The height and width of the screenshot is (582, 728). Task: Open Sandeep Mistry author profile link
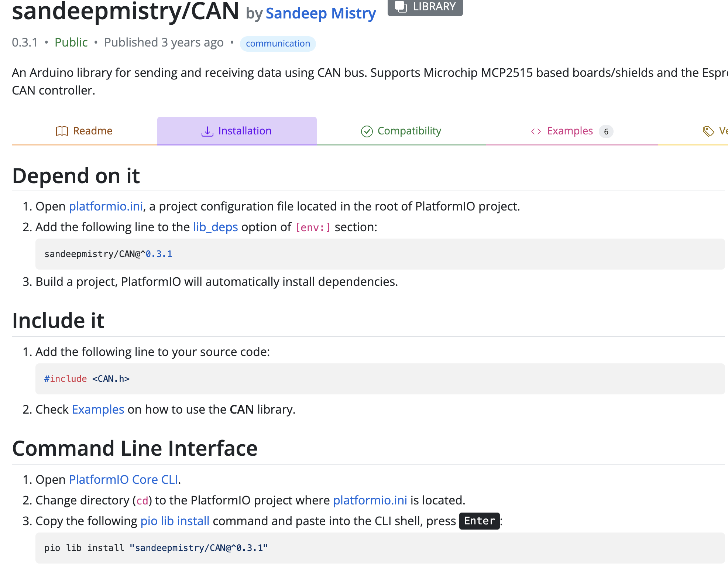tap(320, 13)
